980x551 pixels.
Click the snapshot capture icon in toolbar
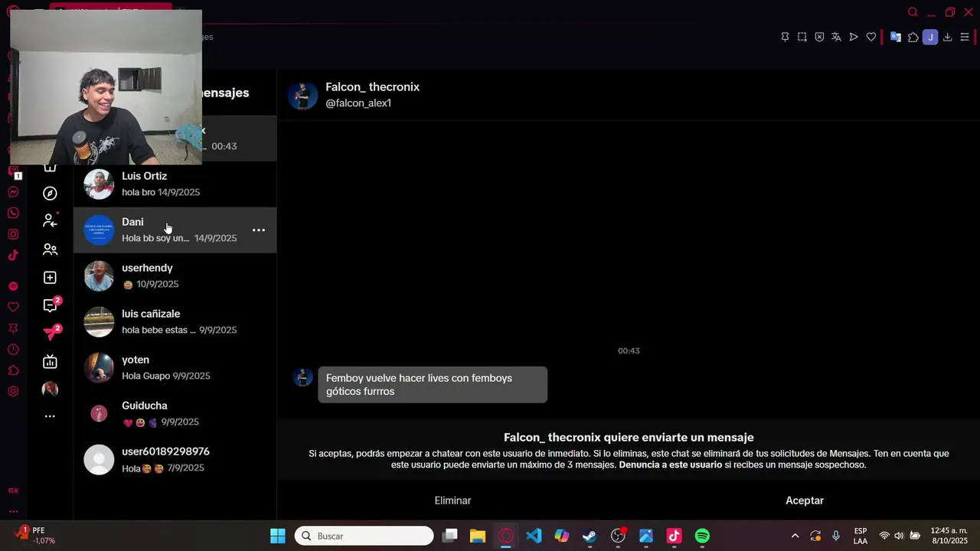click(802, 37)
